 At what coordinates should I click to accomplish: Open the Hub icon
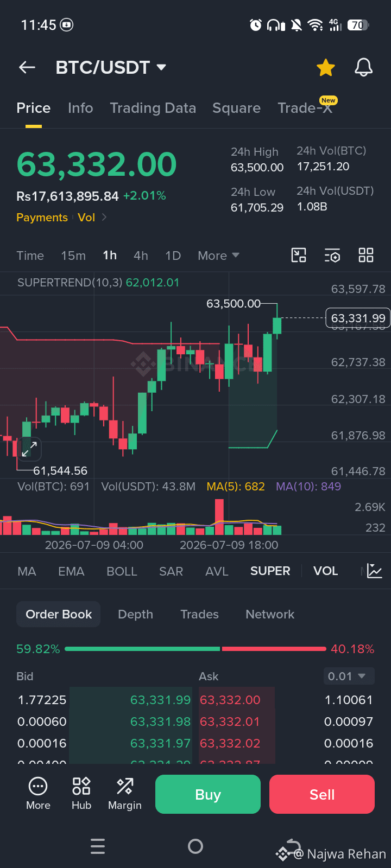(81, 794)
